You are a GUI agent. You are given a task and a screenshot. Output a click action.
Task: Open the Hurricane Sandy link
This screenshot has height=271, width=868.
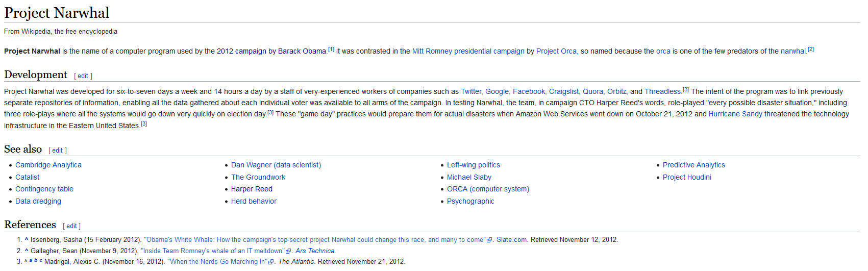(735, 114)
